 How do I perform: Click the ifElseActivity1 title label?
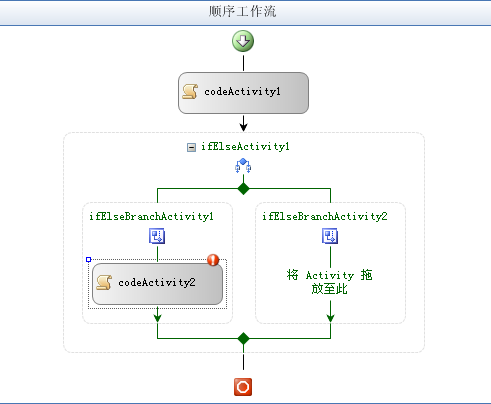click(245, 147)
